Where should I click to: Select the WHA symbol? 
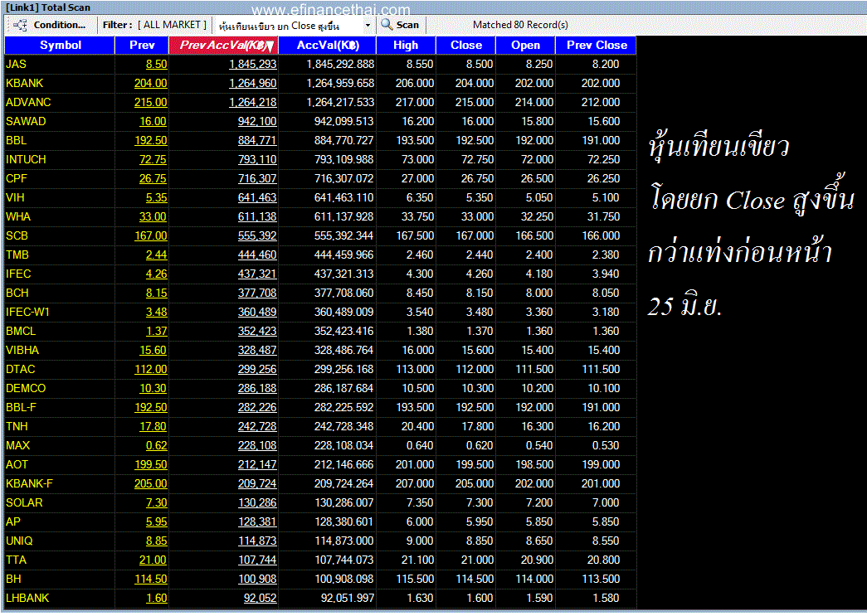click(x=17, y=216)
